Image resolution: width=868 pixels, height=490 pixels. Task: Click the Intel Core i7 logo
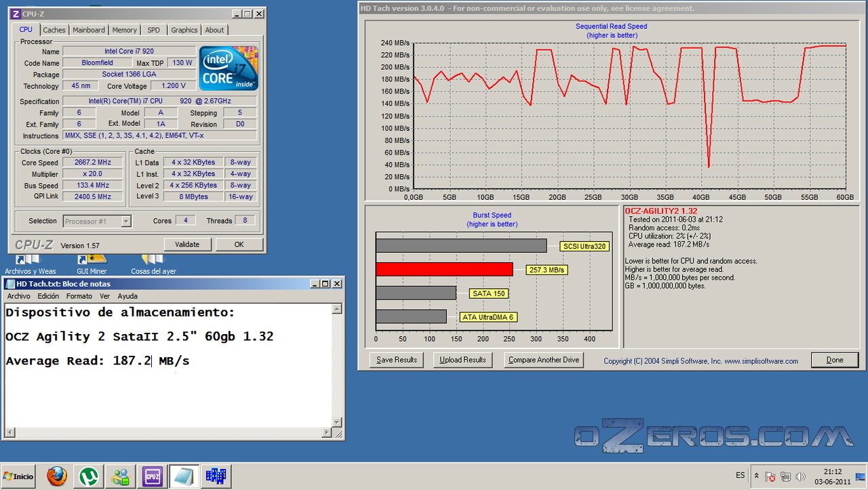229,68
